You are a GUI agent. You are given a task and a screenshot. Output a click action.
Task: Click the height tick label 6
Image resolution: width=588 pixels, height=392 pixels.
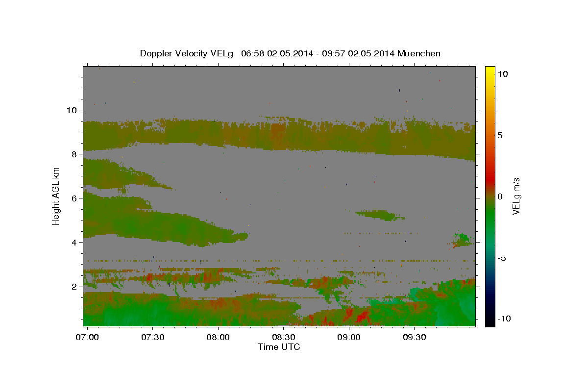(74, 198)
